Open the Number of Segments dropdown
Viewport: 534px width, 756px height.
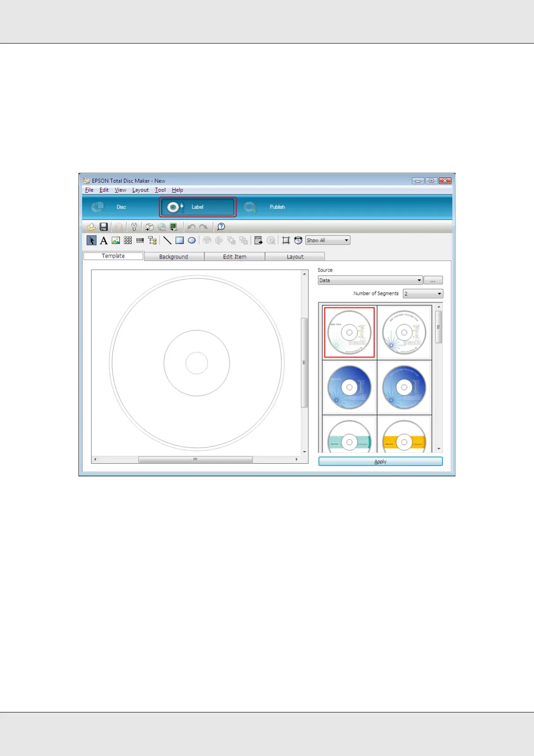point(423,294)
